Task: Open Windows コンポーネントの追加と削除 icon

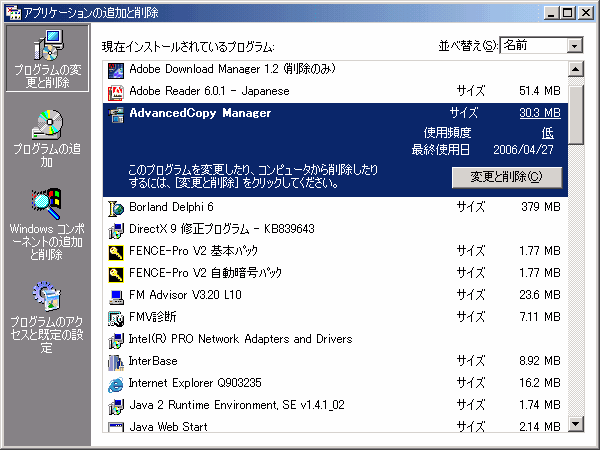Action: pyautogui.click(x=47, y=204)
